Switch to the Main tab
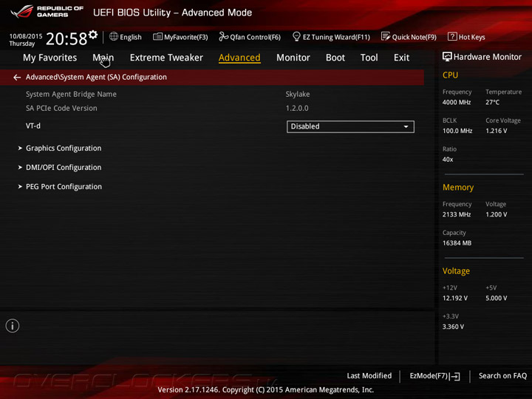532x399 pixels. [103, 58]
